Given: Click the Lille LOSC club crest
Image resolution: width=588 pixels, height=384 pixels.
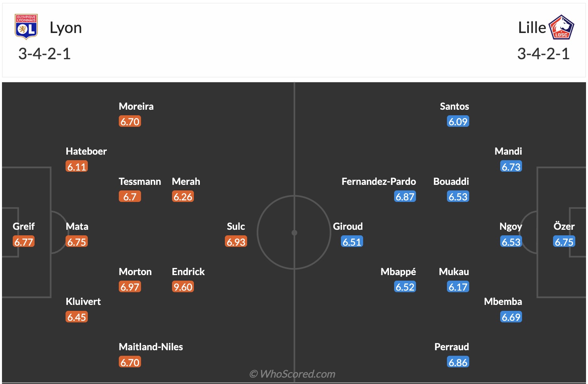Looking at the screenshot, I should 561,27.
